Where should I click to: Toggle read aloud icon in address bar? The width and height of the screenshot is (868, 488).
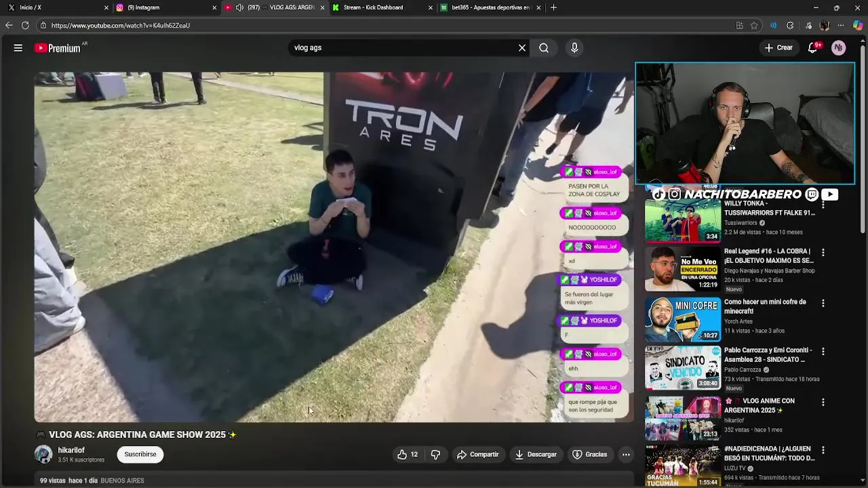pyautogui.click(x=773, y=26)
